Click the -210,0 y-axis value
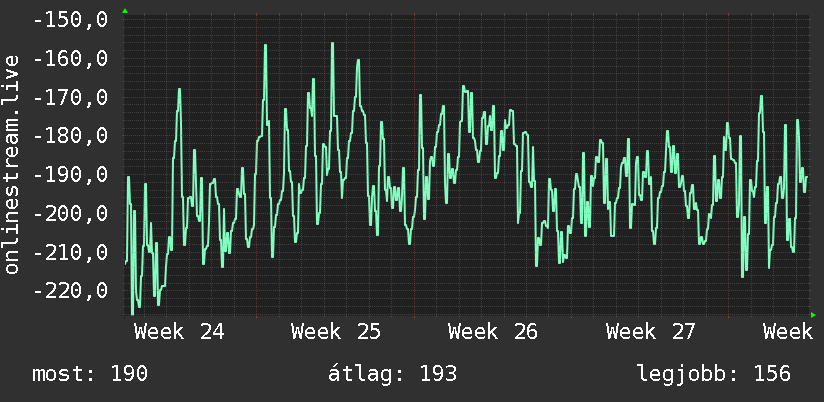 70,252
